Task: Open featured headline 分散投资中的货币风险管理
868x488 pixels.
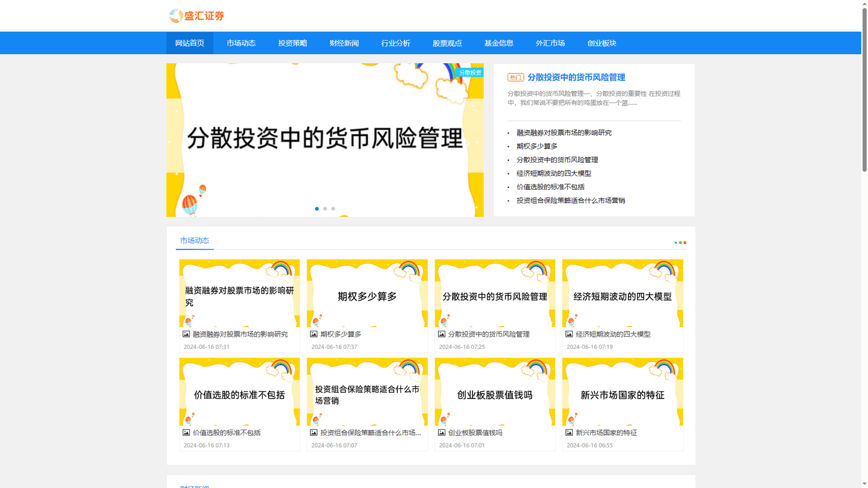Action: click(x=576, y=77)
